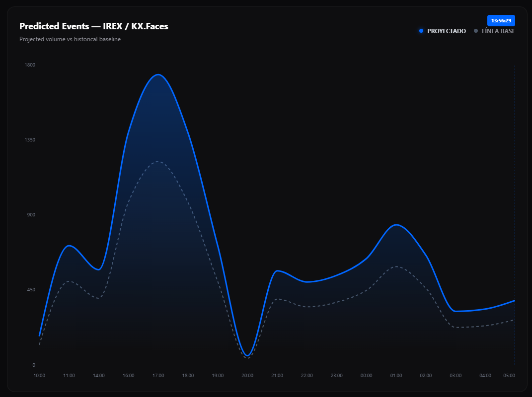Toggle the PROYECTADO legend series
Screen dimensions: 532x397
[443, 31]
